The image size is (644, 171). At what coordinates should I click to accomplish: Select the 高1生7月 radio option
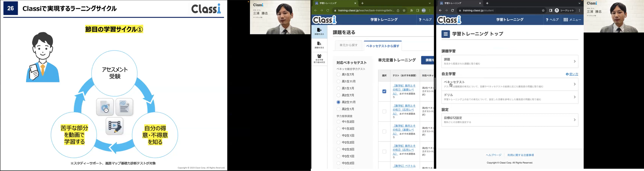coord(338,75)
